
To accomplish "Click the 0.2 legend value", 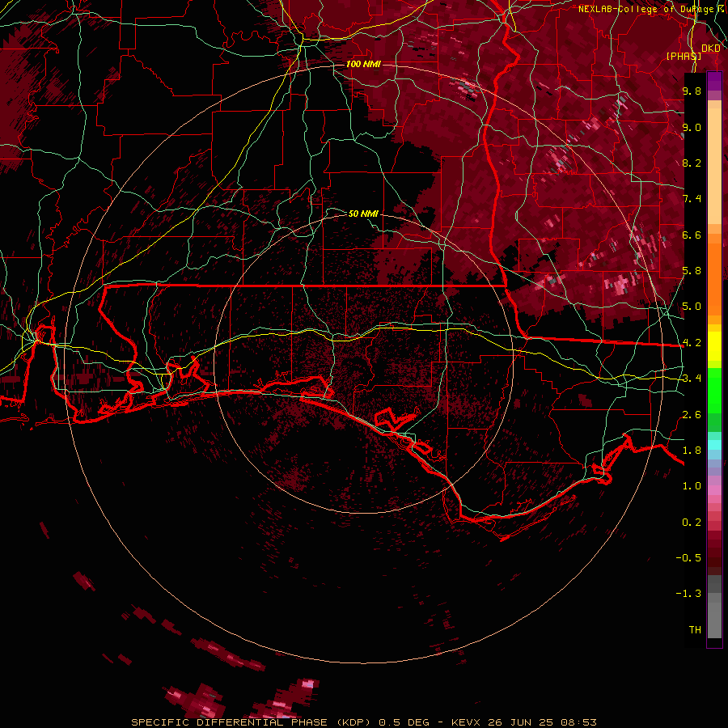I will [x=692, y=523].
